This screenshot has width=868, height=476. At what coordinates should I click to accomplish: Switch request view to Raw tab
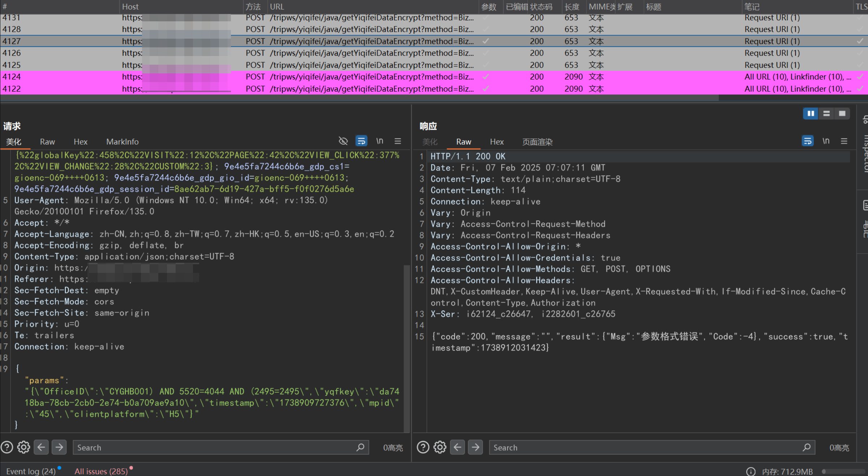tap(47, 142)
